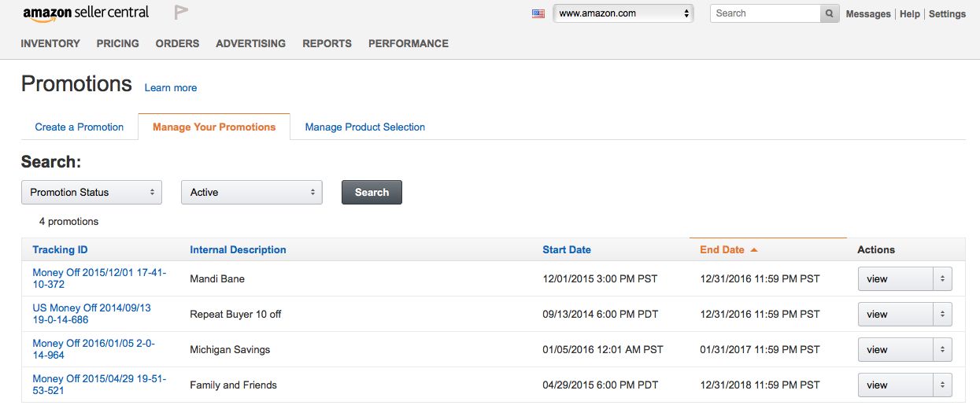Focus the top Search input field
The image size is (980, 420).
coord(765,13)
